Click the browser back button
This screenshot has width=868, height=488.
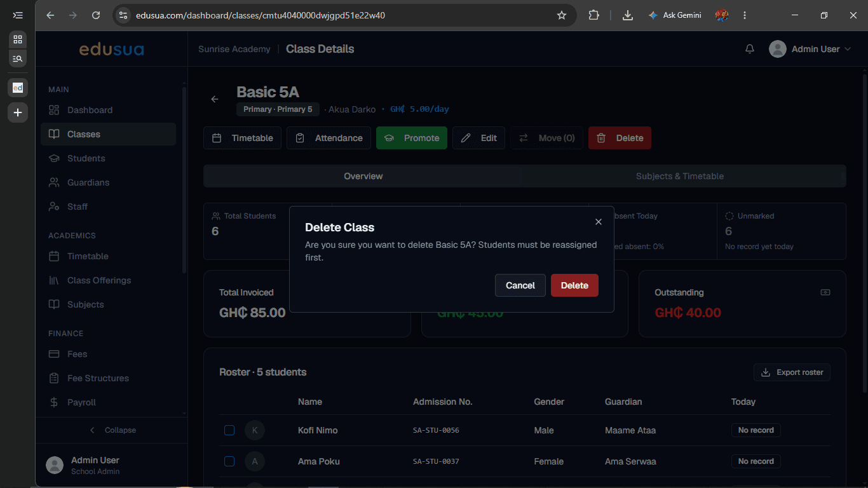[x=50, y=15]
